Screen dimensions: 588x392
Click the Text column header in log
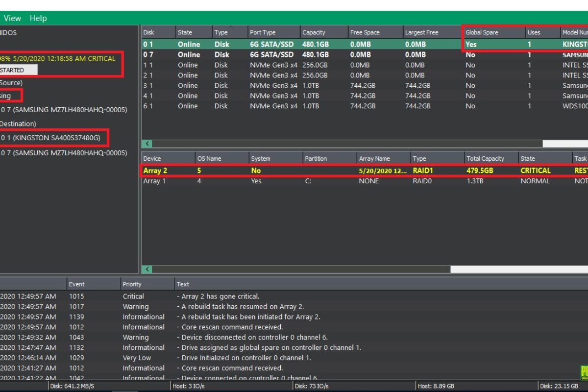[x=381, y=284]
